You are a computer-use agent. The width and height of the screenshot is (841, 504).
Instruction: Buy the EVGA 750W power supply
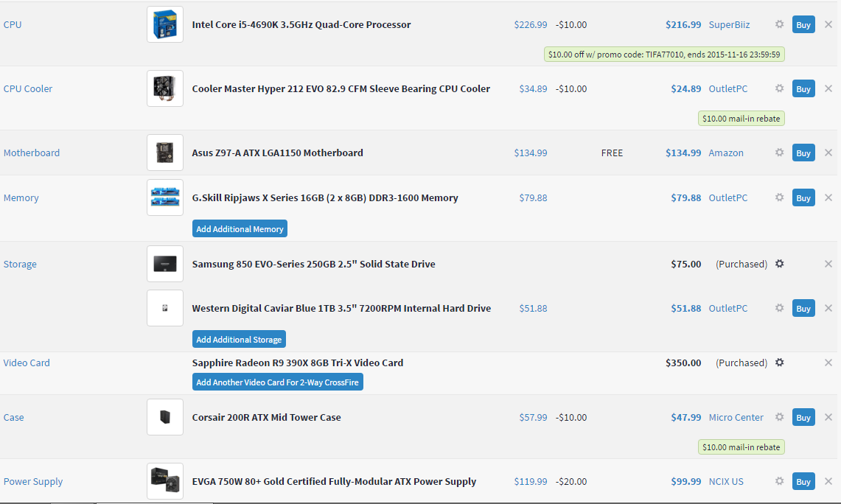803,481
